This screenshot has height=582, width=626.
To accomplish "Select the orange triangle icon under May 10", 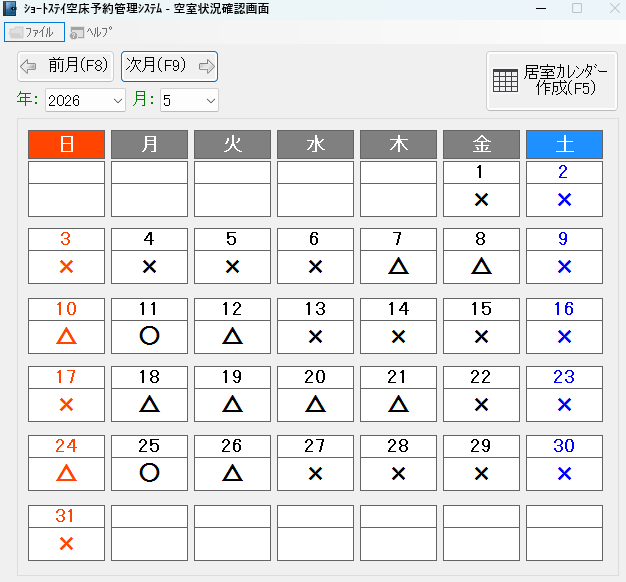I will pos(66,336).
